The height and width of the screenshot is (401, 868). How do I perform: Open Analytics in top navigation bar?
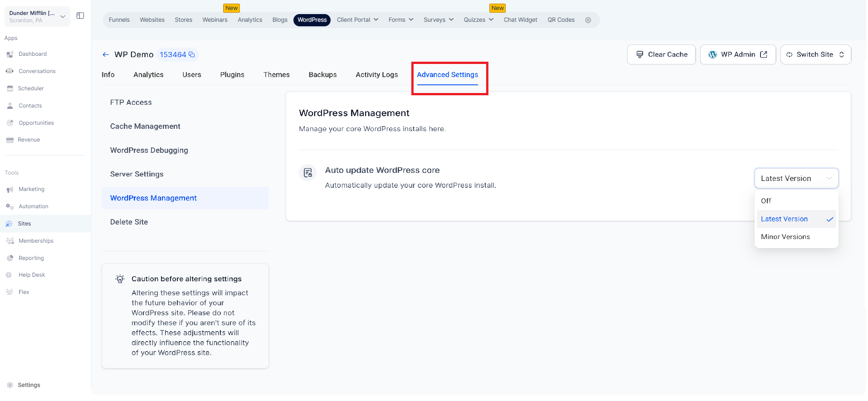pos(250,20)
